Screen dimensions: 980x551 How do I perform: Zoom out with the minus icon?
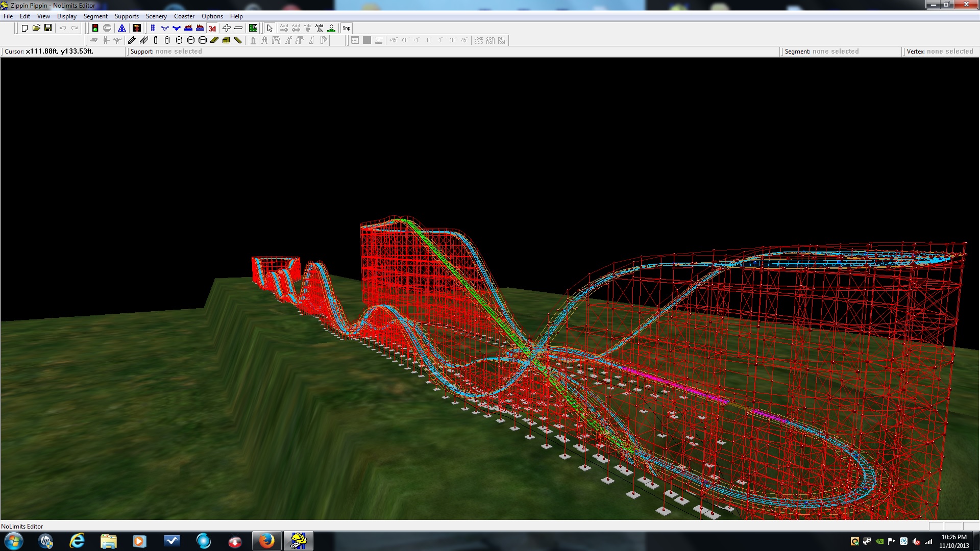tap(238, 28)
